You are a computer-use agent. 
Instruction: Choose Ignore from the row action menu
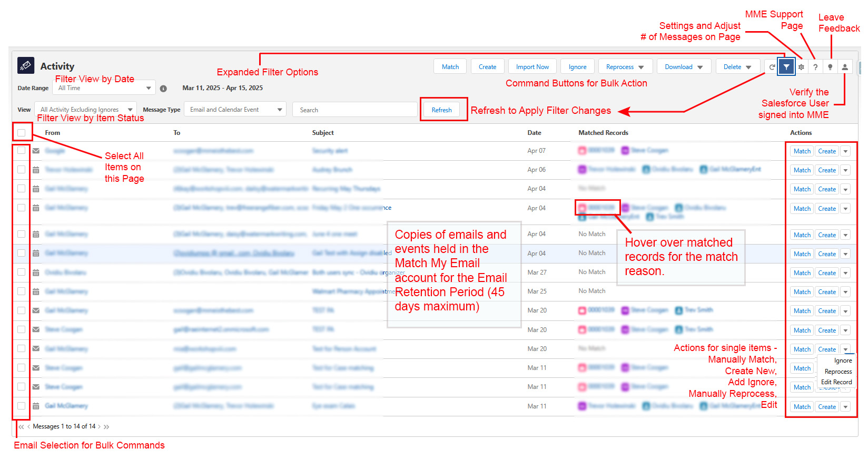coord(843,360)
